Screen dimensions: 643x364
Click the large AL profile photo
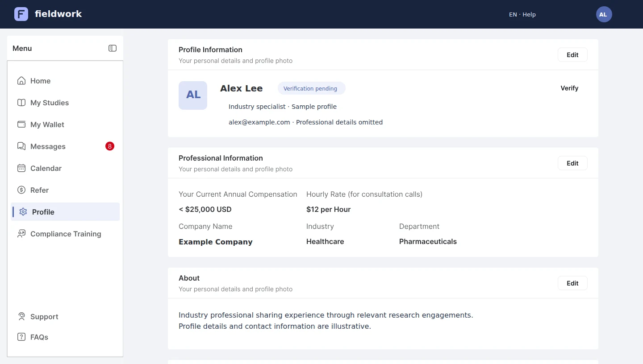[193, 95]
